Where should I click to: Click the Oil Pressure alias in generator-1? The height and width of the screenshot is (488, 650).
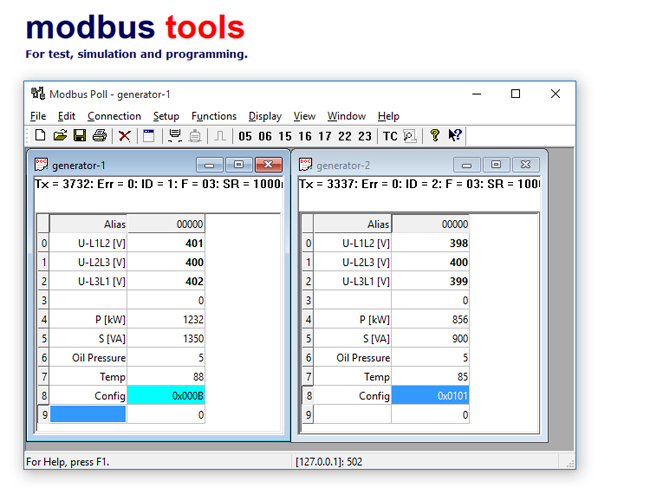click(x=88, y=357)
